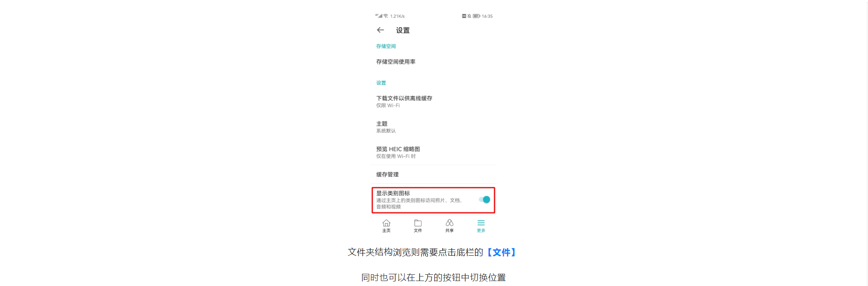Viewport: 868px width, 286px height.
Task: Click the 16:35 clock in status bar
Action: 487,16
